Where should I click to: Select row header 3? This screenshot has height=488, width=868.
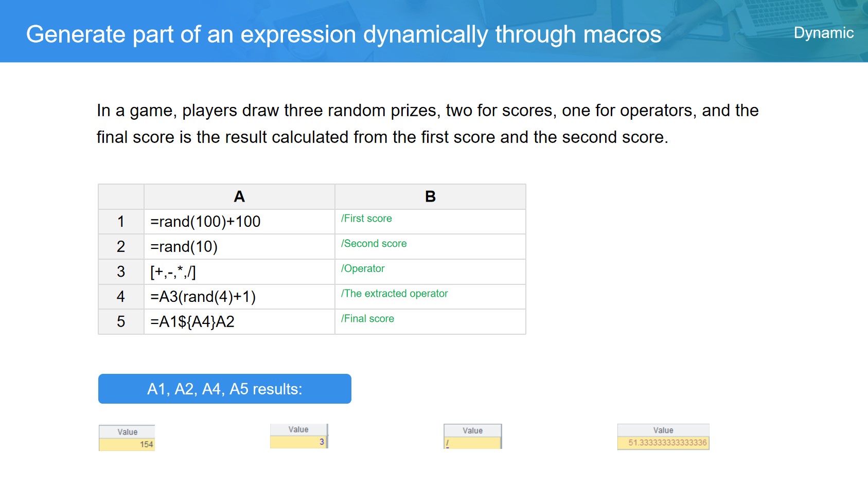coord(121,272)
